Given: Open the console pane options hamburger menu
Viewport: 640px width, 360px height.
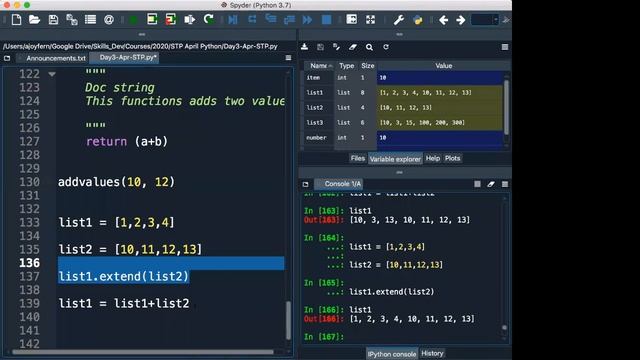Looking at the screenshot, I should 505,184.
